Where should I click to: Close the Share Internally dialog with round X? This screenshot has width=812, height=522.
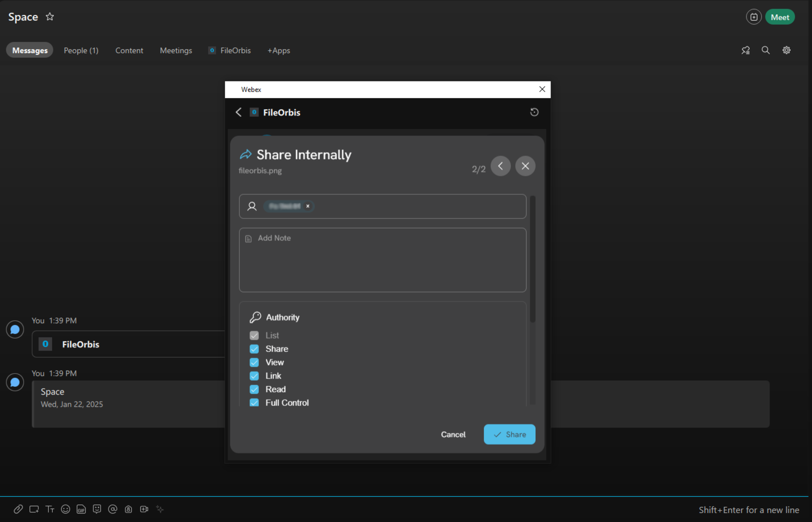[x=525, y=166]
